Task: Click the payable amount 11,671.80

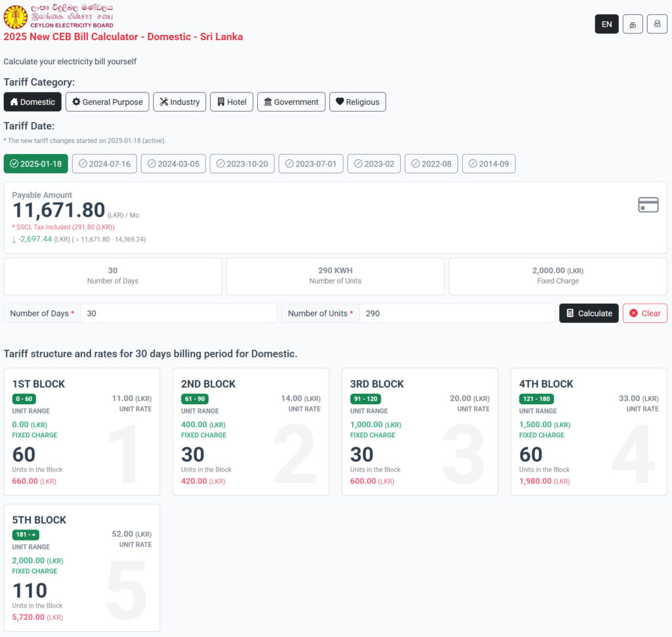Action: click(58, 211)
